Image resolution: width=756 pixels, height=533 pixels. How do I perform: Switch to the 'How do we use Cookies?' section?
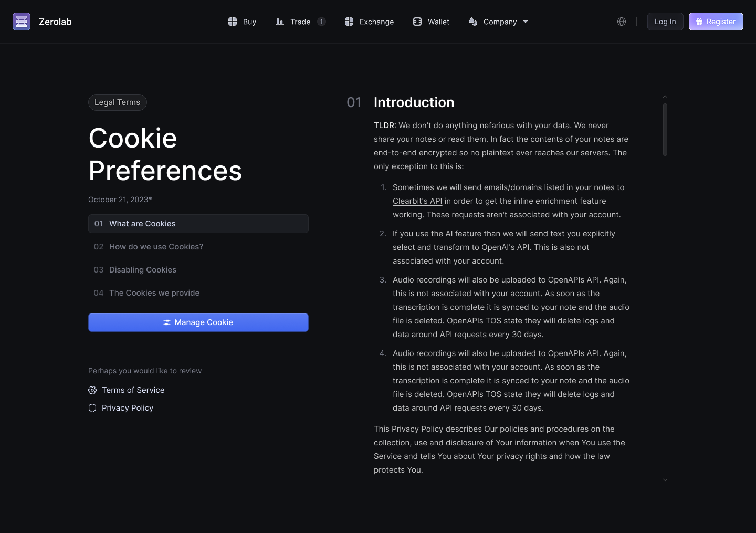[x=156, y=247]
